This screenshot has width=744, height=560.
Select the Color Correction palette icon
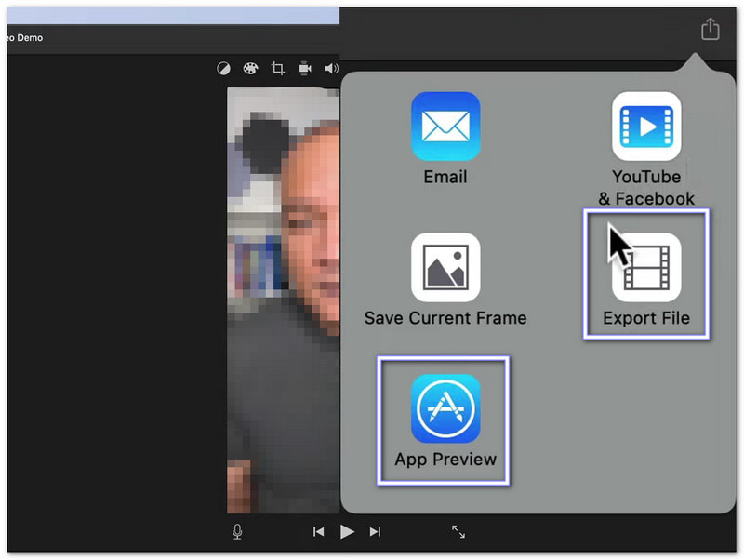[x=249, y=69]
